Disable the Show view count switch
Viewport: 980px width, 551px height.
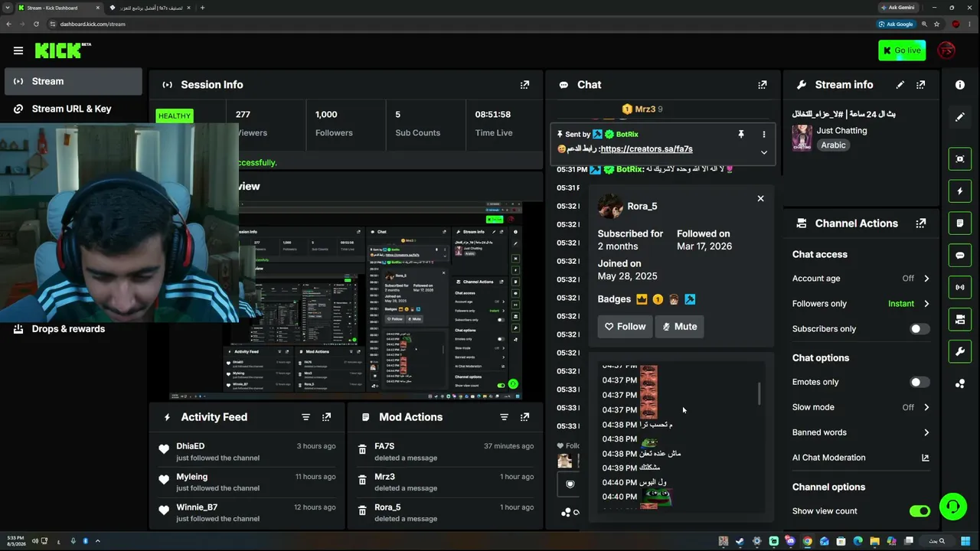coord(920,511)
